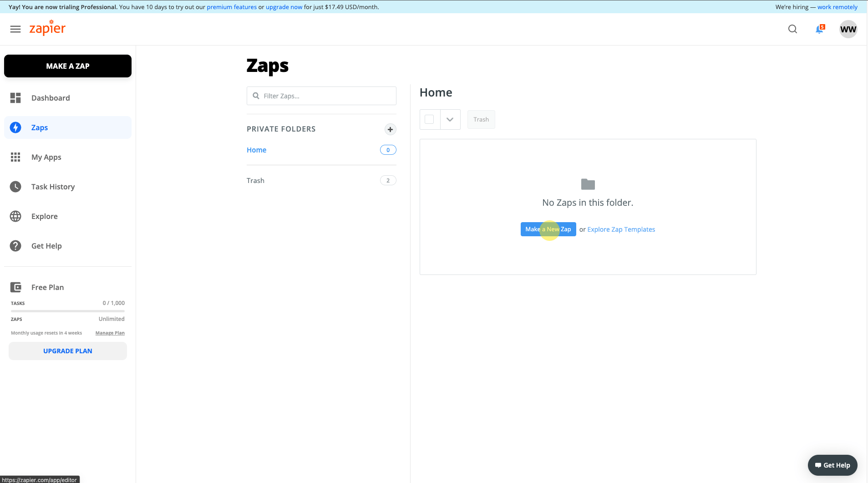Viewport: 868px width, 483px height.
Task: Select Zaps in the sidebar
Action: tap(68, 127)
